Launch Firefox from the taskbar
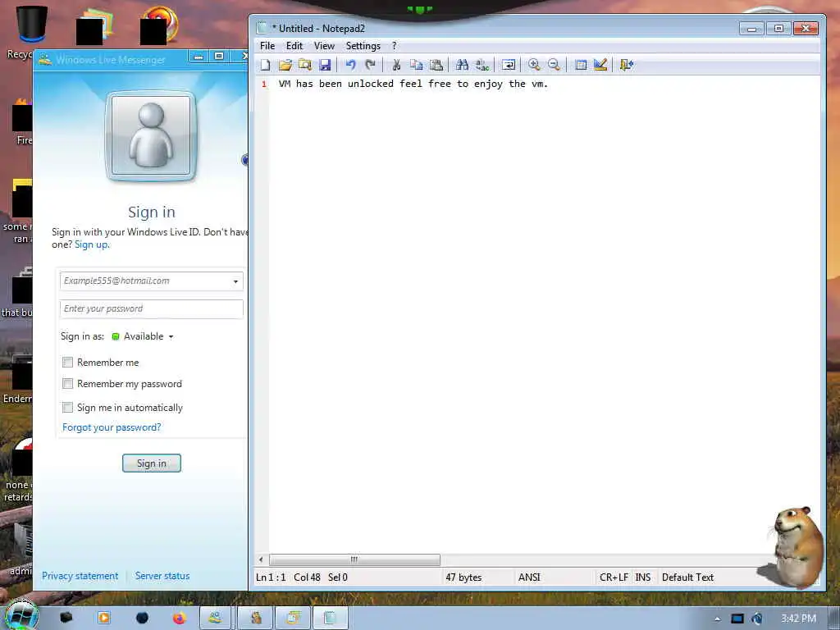The width and height of the screenshot is (840, 630). (180, 618)
